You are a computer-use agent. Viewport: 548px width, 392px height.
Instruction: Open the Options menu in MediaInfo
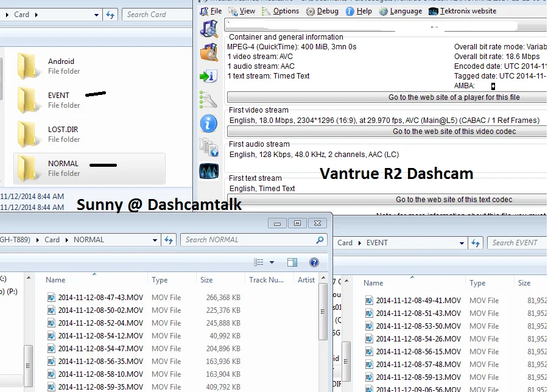[280, 11]
